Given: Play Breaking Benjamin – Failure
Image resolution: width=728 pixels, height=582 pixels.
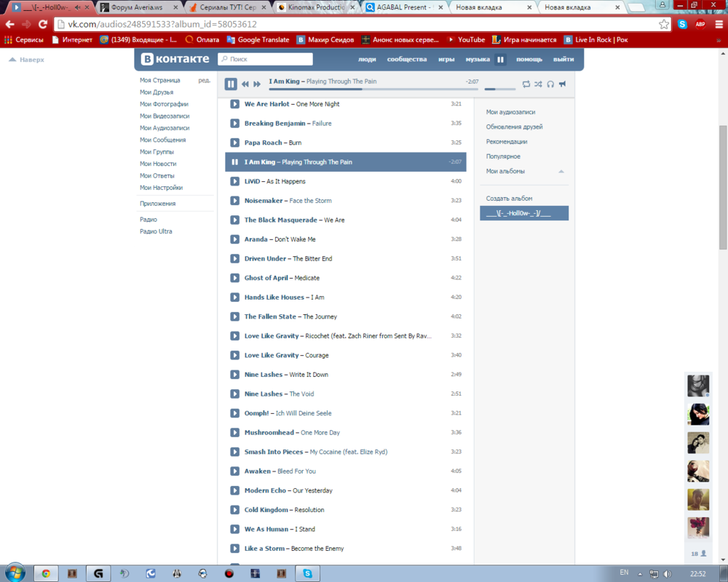Looking at the screenshot, I should (235, 124).
